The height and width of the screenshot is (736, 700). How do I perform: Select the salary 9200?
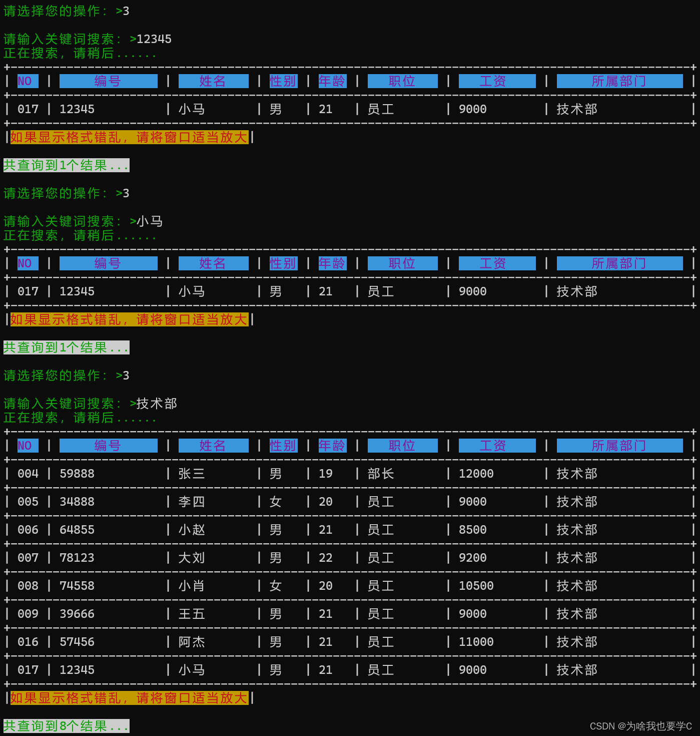pos(473,558)
